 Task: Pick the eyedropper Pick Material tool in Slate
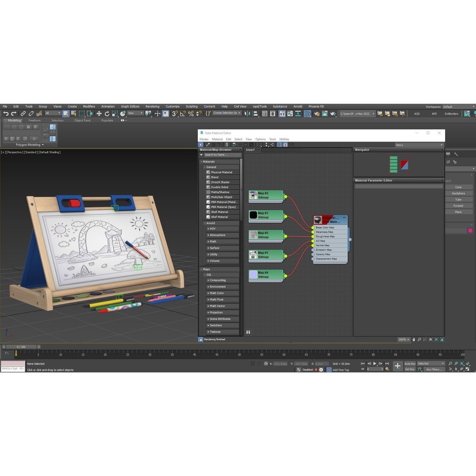click(x=208, y=145)
